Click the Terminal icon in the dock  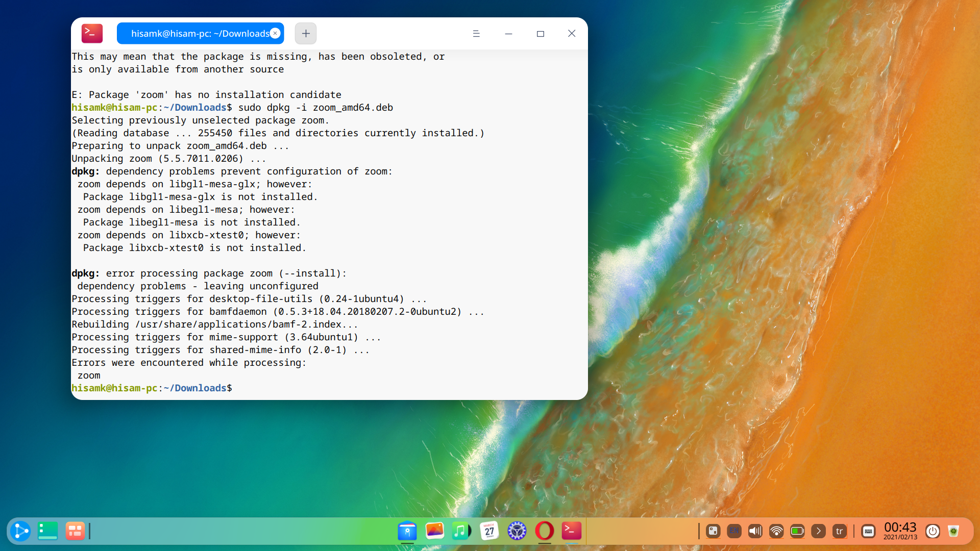[572, 531]
